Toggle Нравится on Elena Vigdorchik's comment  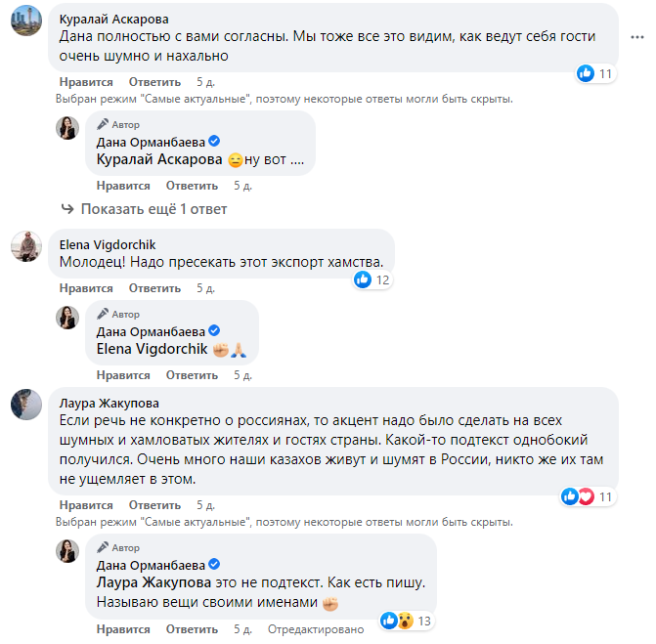coord(86,288)
